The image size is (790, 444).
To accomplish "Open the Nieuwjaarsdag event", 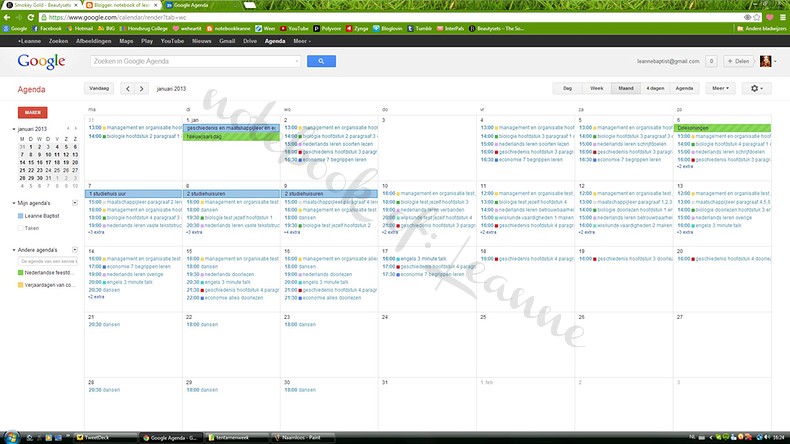I will (231, 137).
